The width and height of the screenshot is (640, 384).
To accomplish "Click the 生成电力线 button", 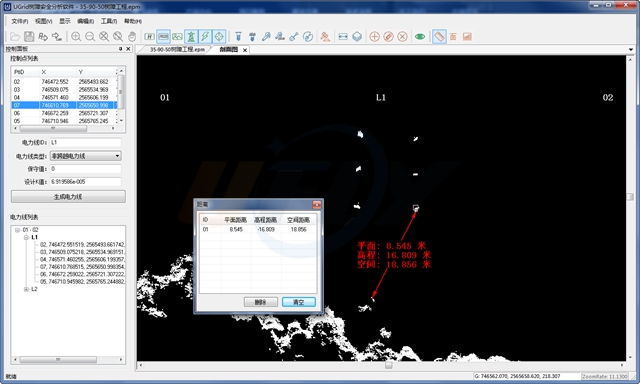I will pos(68,197).
